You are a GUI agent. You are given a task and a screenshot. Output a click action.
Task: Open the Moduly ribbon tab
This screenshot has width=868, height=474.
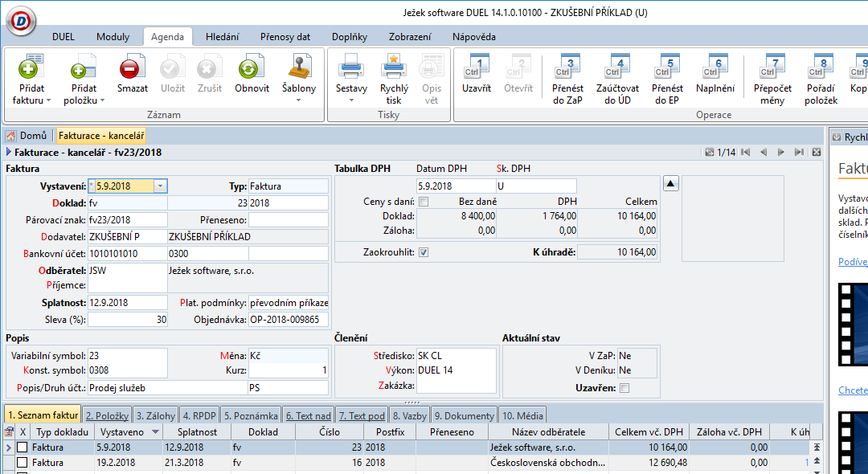pos(113,37)
